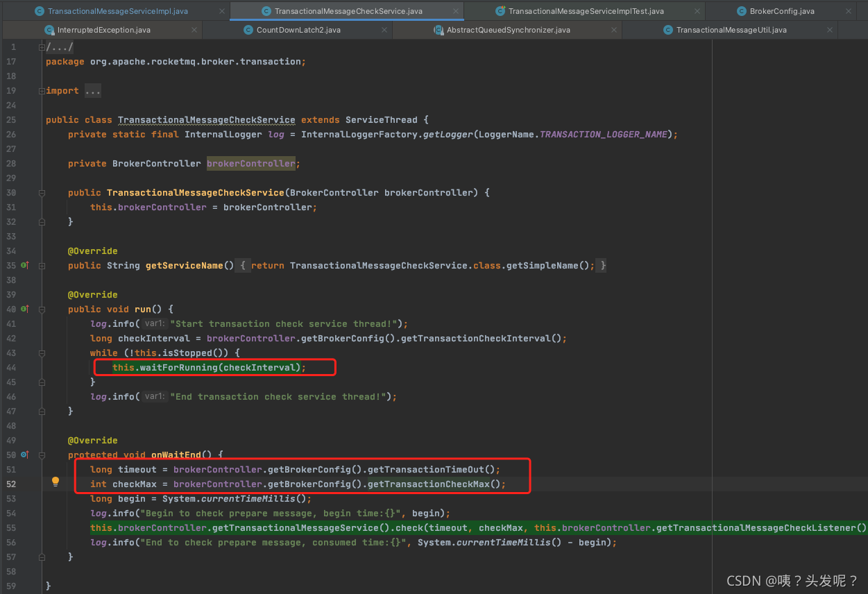
Task: Close the InterruptedException.java tab
Action: pyautogui.click(x=194, y=30)
